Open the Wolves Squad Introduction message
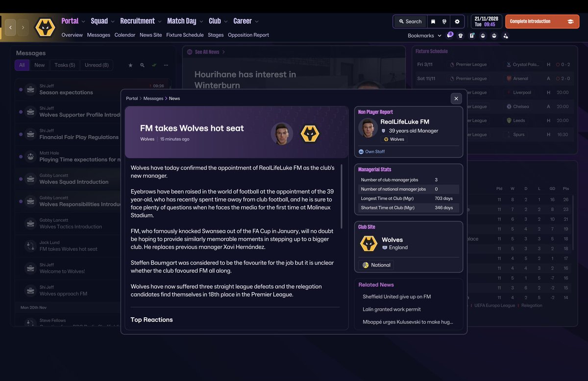The height and width of the screenshot is (381, 588). point(69,179)
